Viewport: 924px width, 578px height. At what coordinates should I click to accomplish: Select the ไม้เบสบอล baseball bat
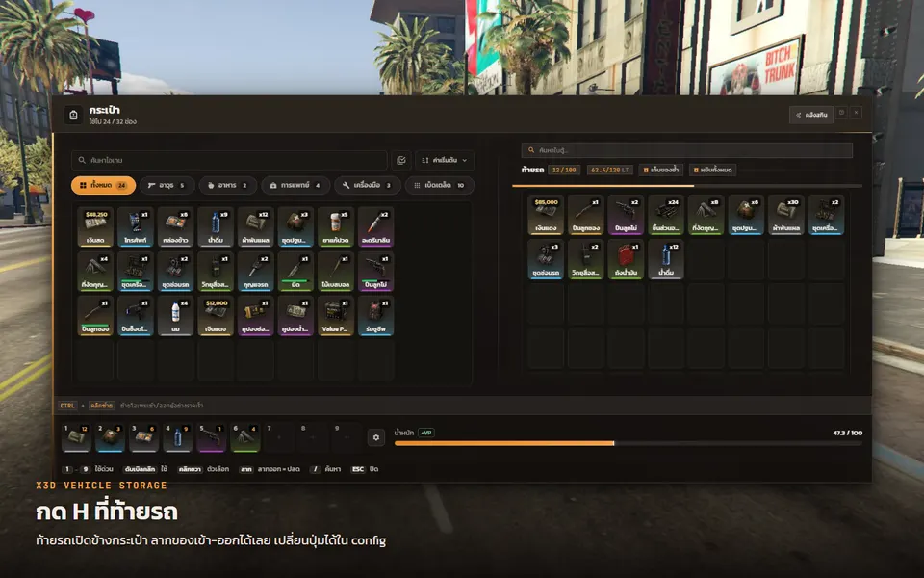(x=336, y=272)
